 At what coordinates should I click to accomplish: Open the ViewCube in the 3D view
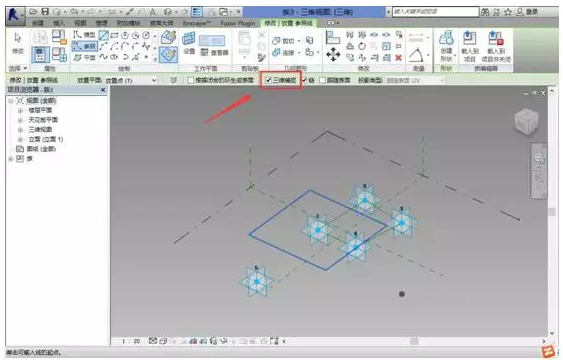pos(526,121)
